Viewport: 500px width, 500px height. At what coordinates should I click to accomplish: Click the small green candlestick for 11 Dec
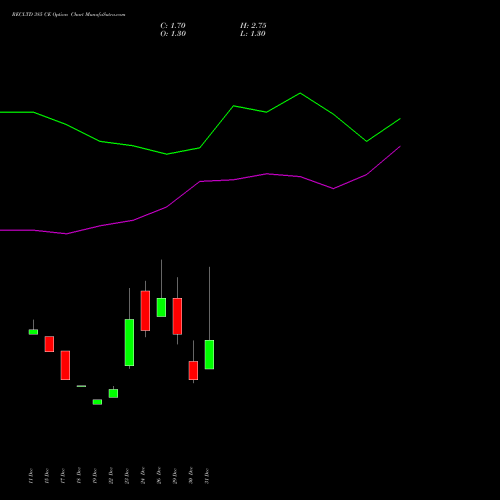pyautogui.click(x=33, y=332)
